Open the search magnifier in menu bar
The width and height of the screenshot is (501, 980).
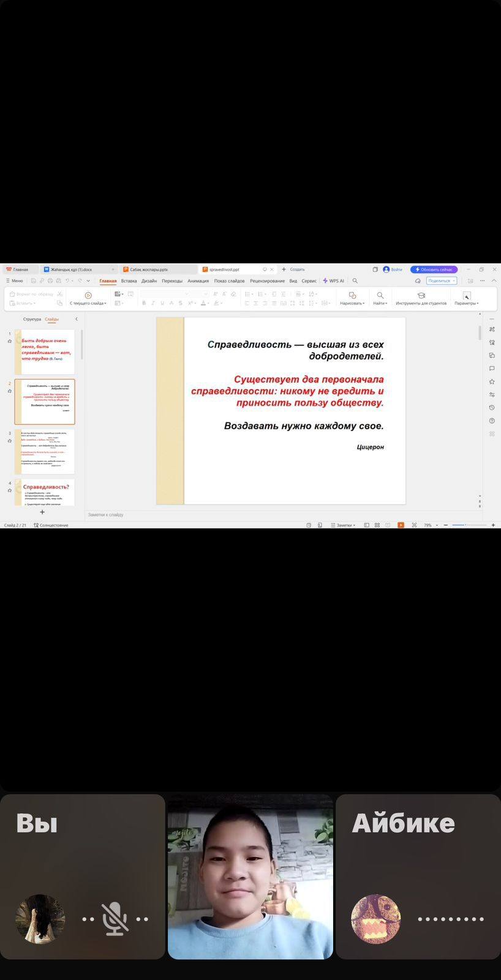pyautogui.click(x=355, y=281)
